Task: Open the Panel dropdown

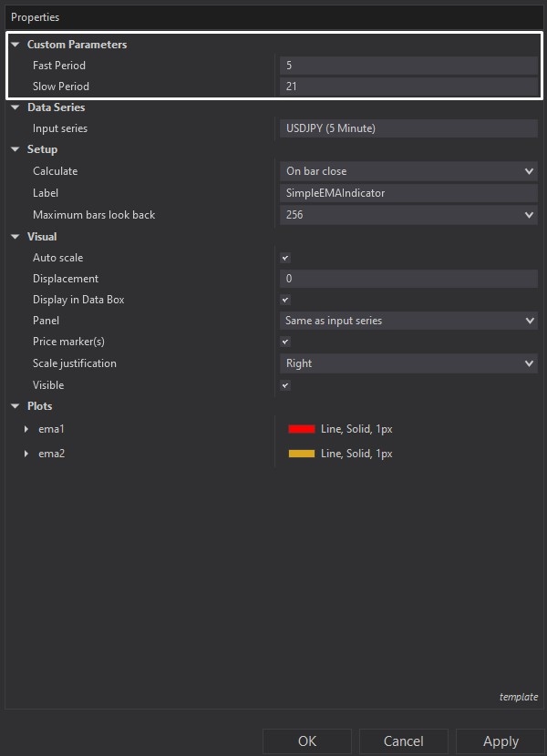Action: coord(527,321)
